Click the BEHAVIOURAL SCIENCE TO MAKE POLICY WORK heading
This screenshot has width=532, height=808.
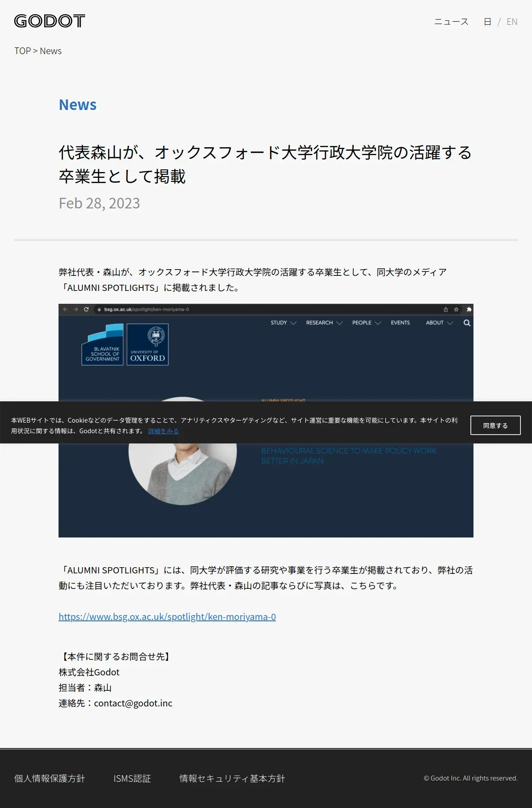point(349,456)
